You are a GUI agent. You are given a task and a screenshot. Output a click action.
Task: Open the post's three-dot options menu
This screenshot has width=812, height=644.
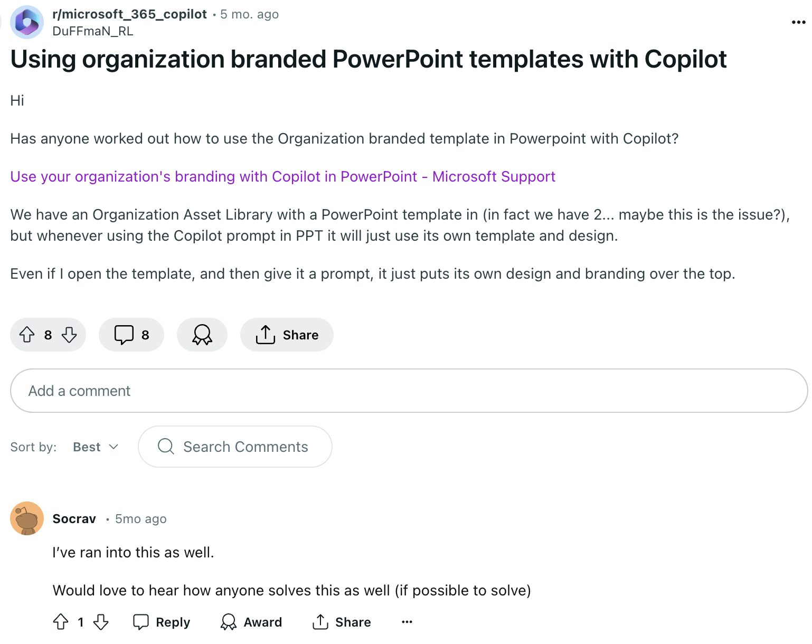[x=798, y=22]
